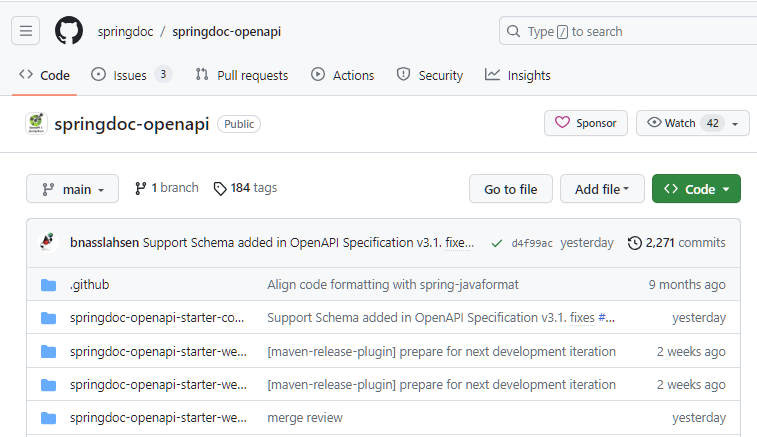
Task: Click the Watch count 42
Action: 713,123
